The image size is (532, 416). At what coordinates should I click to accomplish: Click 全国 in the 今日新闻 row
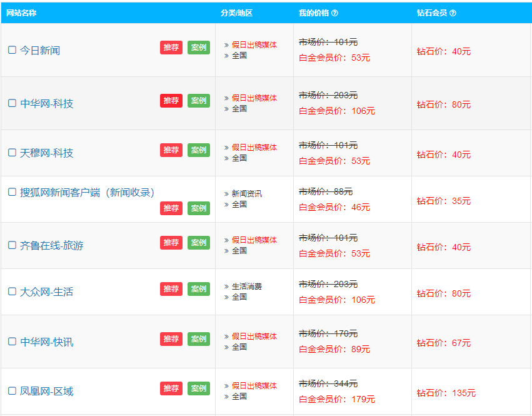pos(239,55)
